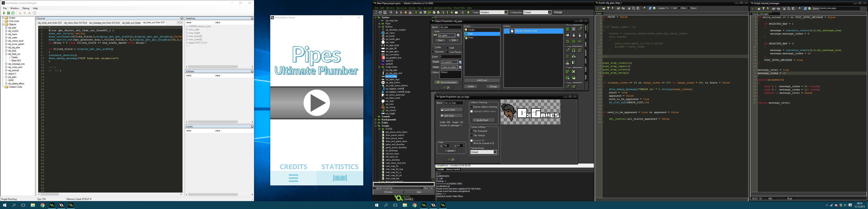The height and width of the screenshot is (209, 868).
Task: Click the Set Path action icon
Action: 567,71
